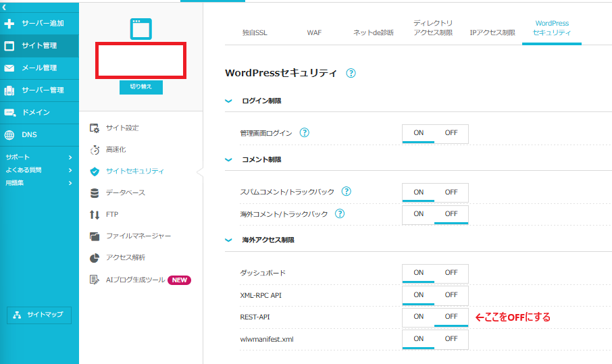Click help icon next to スパムコメント/トラックバック
This screenshot has width=612, height=364.
(x=346, y=192)
